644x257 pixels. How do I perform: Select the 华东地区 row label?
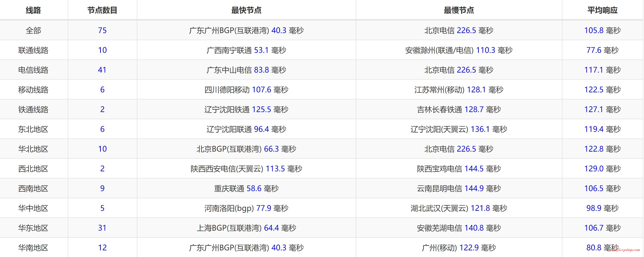[x=33, y=228]
